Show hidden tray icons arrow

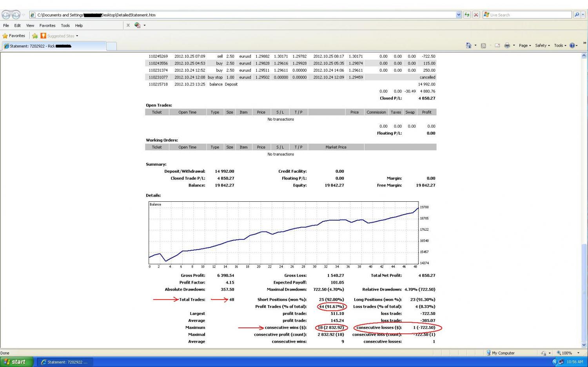(x=554, y=362)
